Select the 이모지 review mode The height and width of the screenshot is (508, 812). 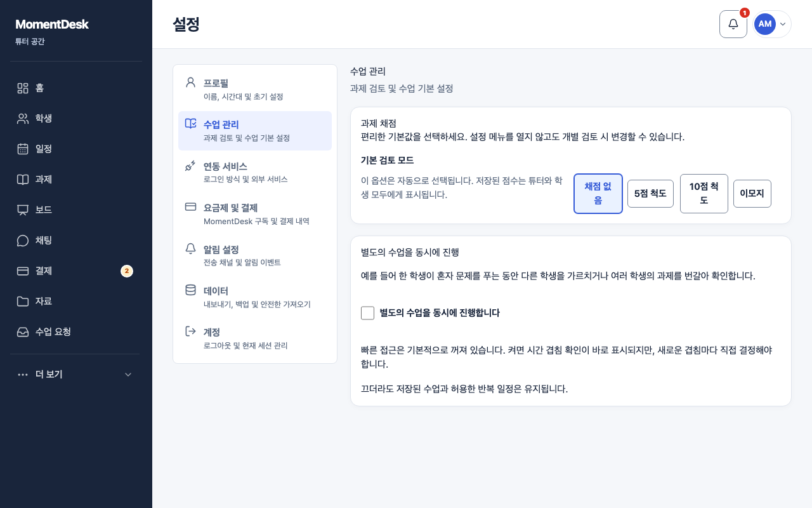752,194
